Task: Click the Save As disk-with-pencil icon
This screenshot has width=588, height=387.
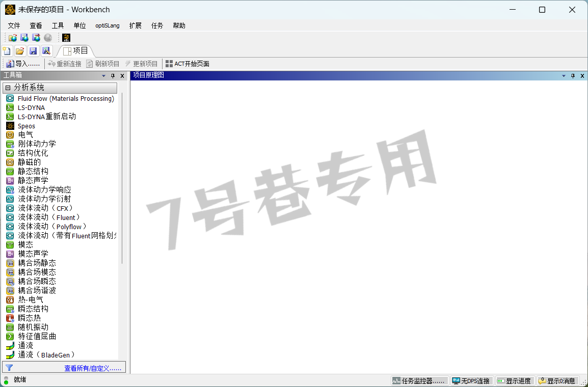Action: [46, 51]
